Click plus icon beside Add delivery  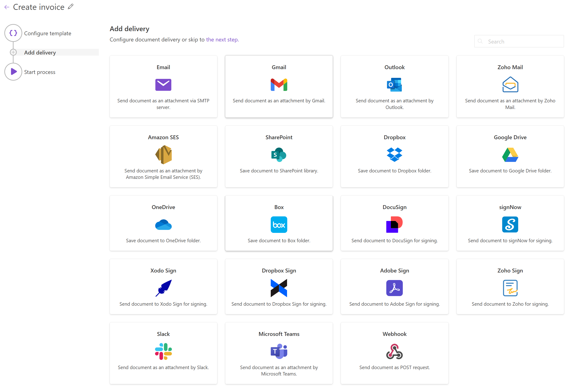pos(13,52)
